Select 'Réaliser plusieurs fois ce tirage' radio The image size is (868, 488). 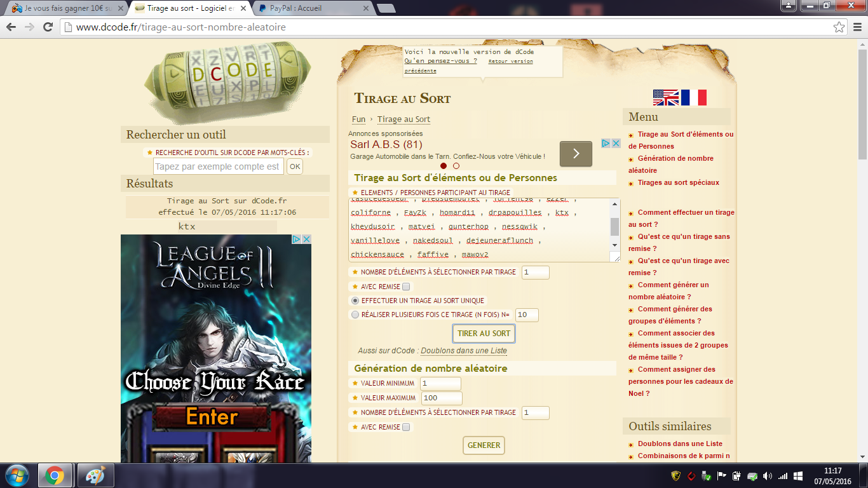click(355, 315)
